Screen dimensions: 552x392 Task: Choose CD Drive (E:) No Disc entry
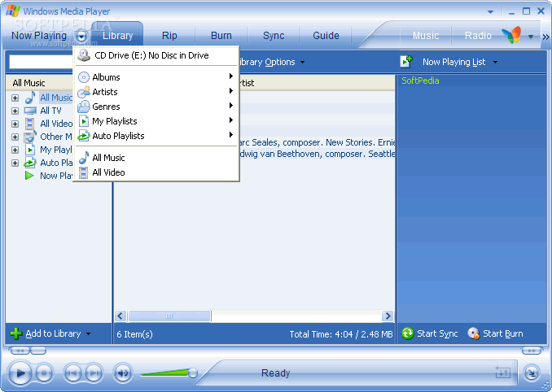coord(156,55)
